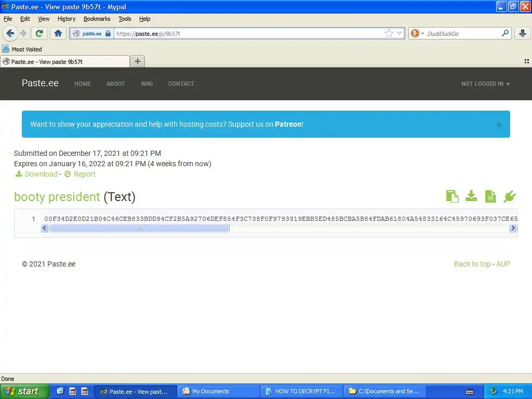Image resolution: width=532 pixels, height=399 pixels.
Task: Switch to C:\Documents and Se... taskbar window
Action: (x=385, y=392)
